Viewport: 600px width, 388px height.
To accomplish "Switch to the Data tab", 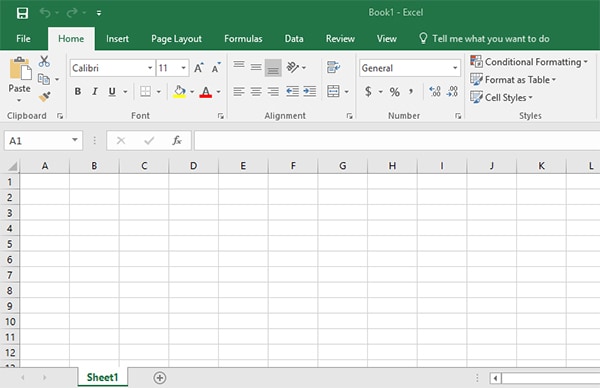I will pos(294,39).
